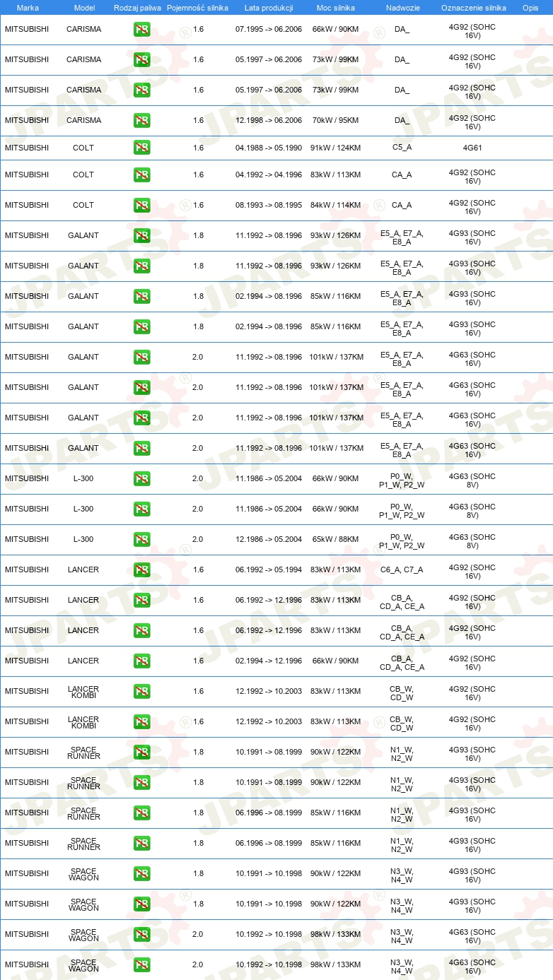The width and height of the screenshot is (553, 980).
Task: Click production dates 06.1992 -> 05.1994
Action: (269, 569)
